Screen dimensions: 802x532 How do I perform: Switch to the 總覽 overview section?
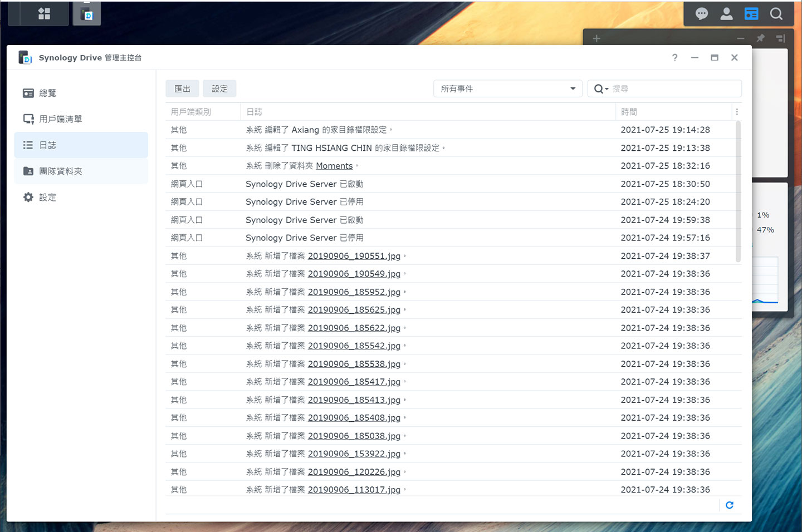tap(48, 93)
